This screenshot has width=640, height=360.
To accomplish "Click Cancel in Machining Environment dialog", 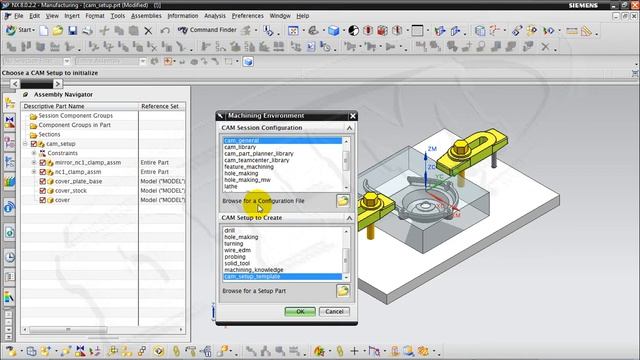I will tap(334, 311).
